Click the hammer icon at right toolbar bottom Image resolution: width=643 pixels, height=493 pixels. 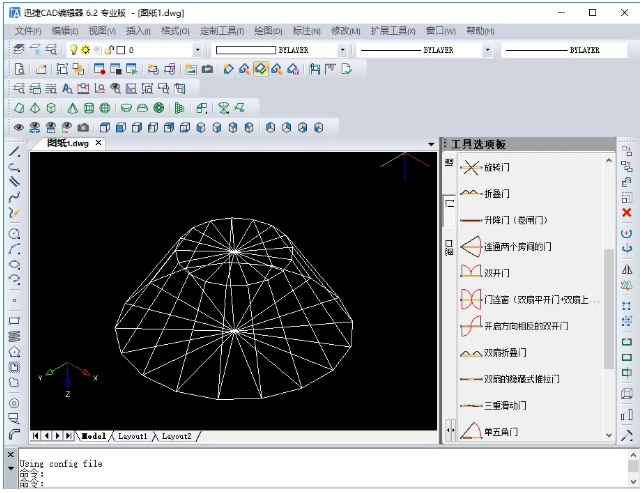tap(627, 436)
